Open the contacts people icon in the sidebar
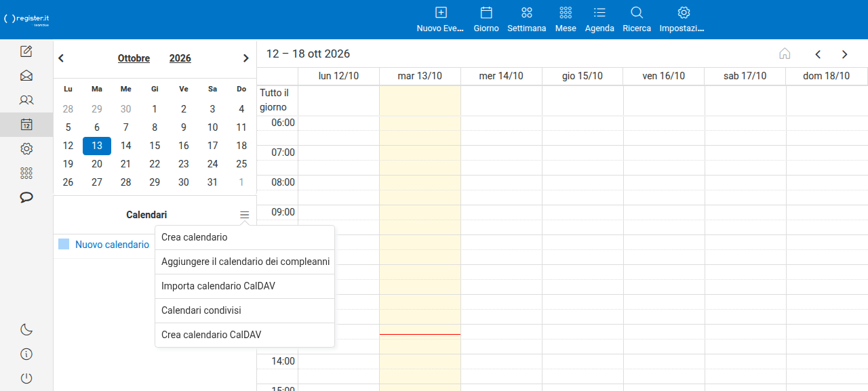 (x=26, y=100)
